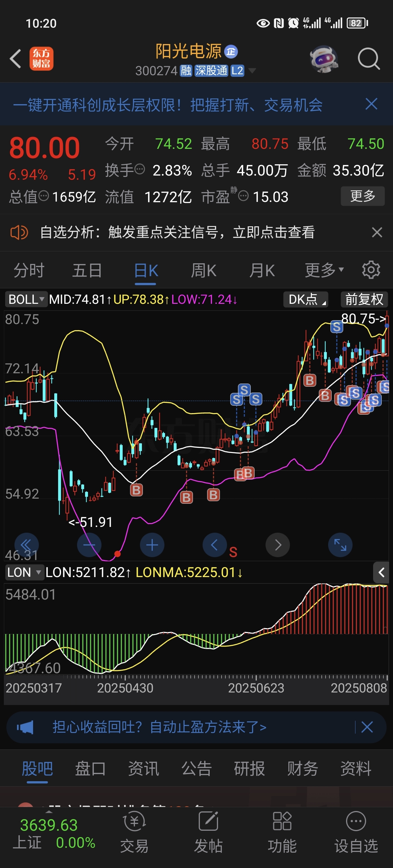Switch to the 公告 tab
This screenshot has height=868, width=393.
click(197, 769)
